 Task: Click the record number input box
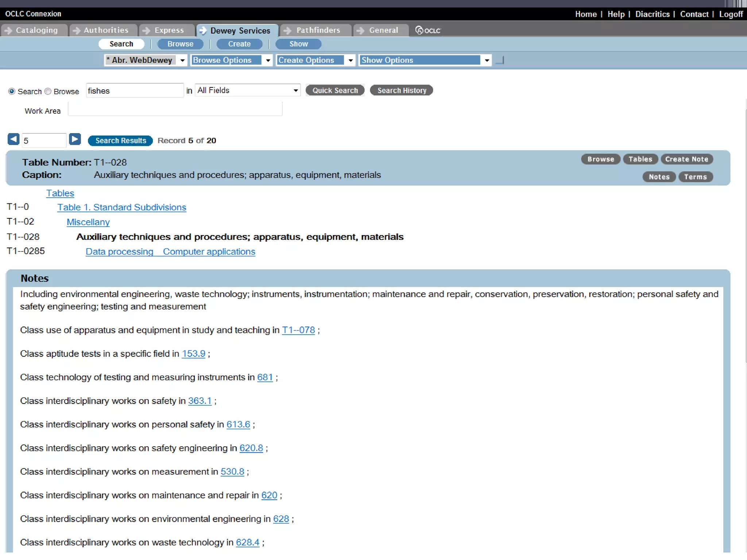[44, 141]
